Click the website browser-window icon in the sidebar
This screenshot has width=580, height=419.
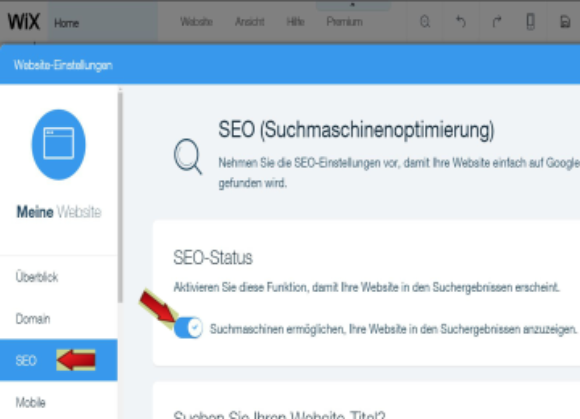pyautogui.click(x=58, y=144)
